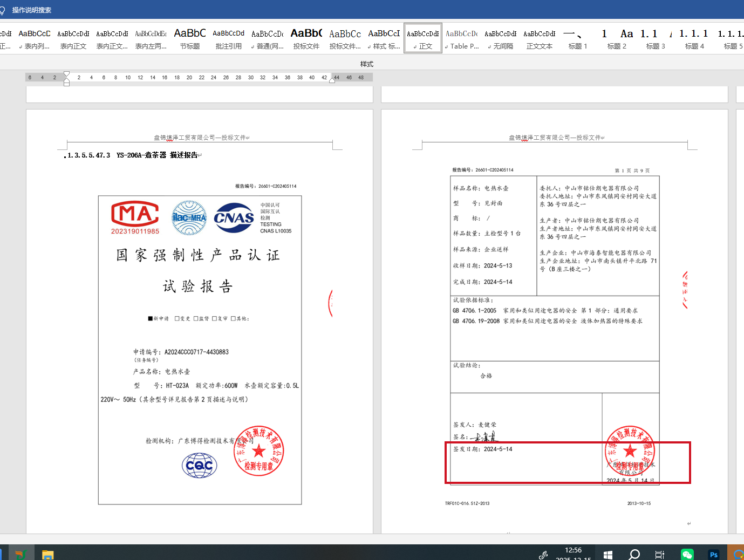Open the Windows Start button
Screen dimensions: 744x560
608,554
